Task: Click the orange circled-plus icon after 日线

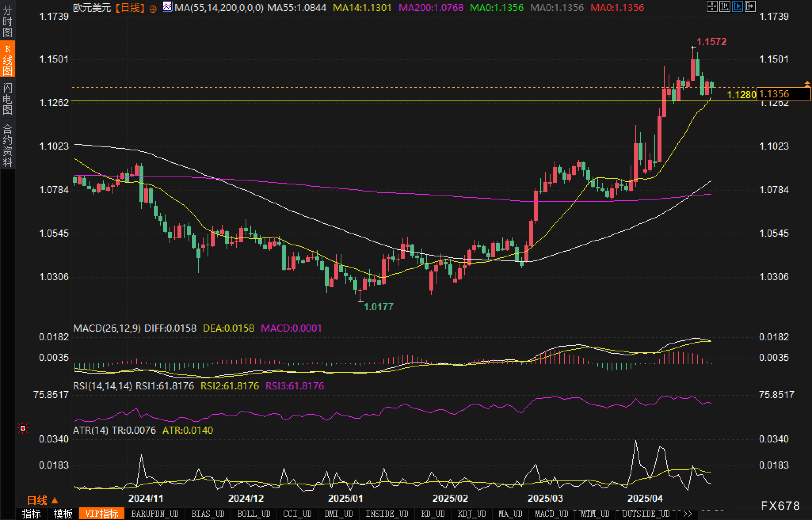Action: 153,9
